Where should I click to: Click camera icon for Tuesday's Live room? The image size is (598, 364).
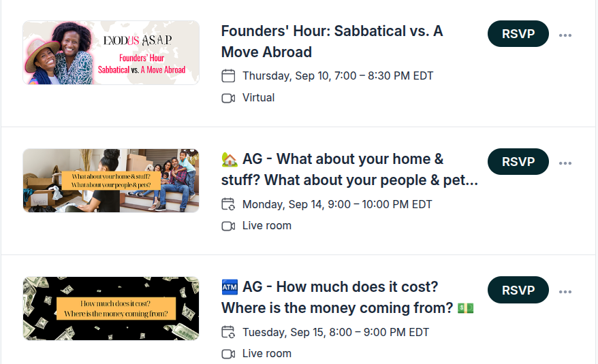click(x=228, y=354)
